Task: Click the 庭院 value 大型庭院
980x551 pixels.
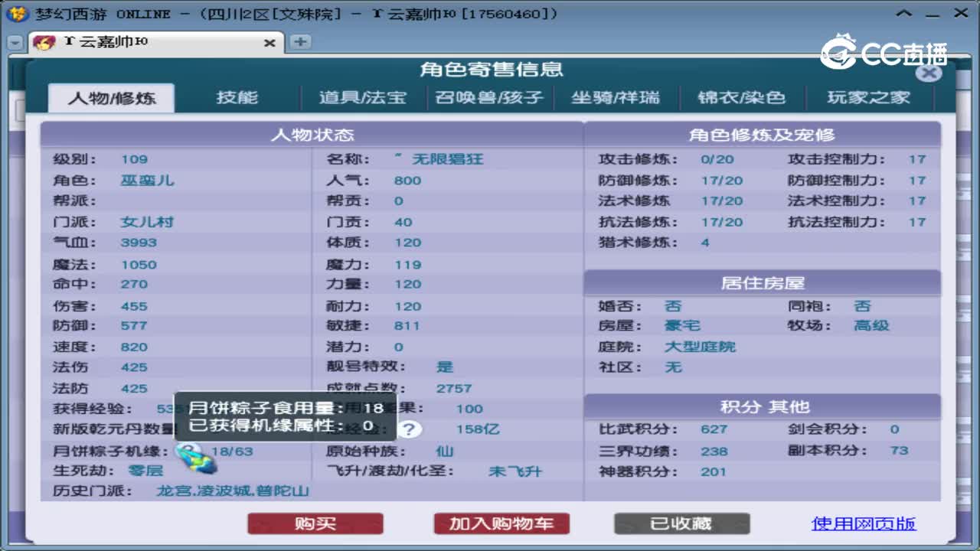Action: click(700, 347)
